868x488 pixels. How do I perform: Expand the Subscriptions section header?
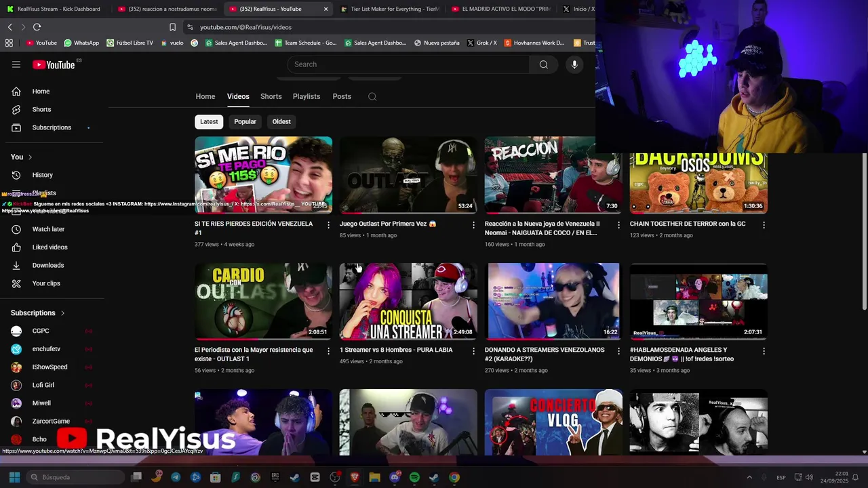point(38,313)
